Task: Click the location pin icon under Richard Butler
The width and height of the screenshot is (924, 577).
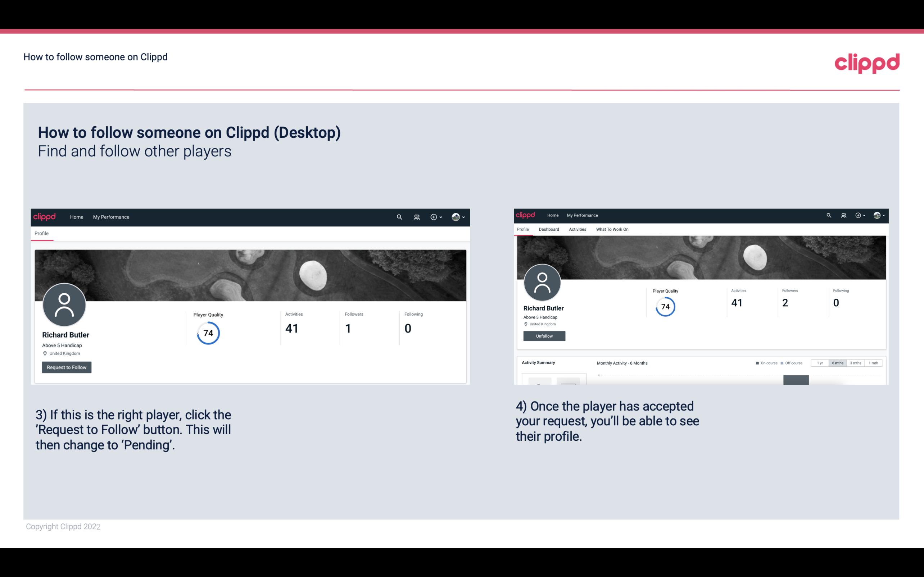Action: [45, 353]
